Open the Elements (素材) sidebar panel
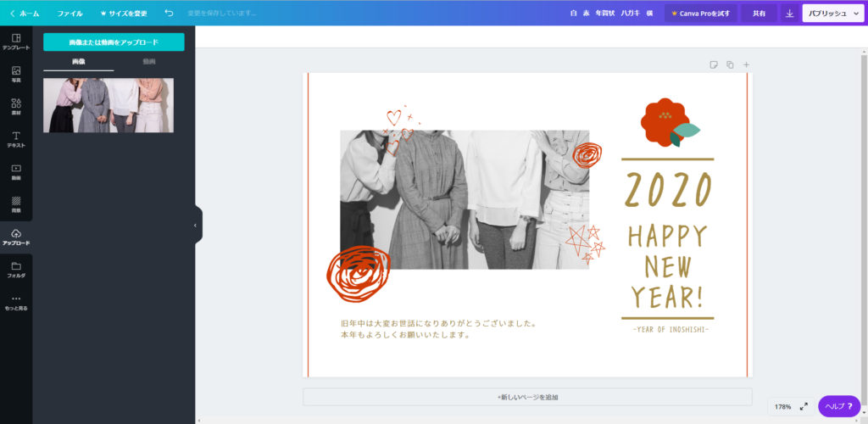Screen dimensions: 868x424 click(16, 107)
